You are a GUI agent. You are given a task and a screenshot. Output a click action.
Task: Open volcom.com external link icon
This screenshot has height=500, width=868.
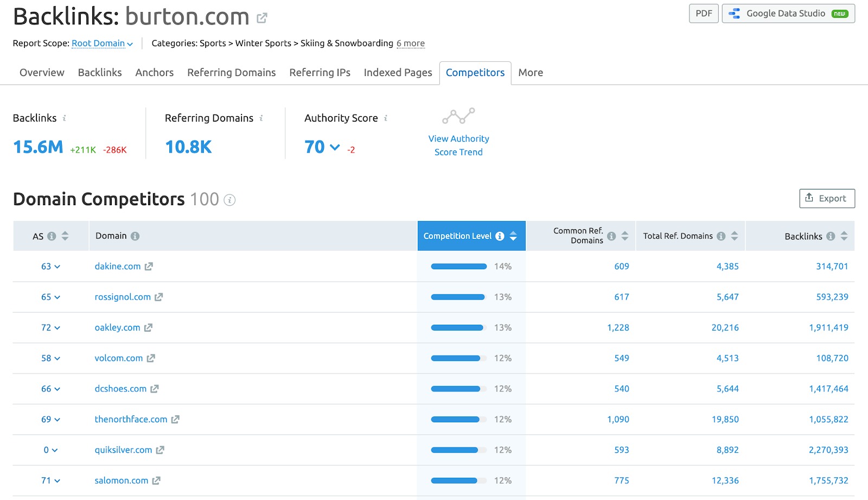tap(151, 358)
